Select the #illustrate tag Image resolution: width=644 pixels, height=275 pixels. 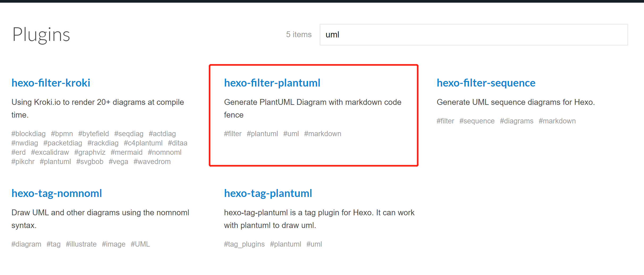tap(81, 244)
